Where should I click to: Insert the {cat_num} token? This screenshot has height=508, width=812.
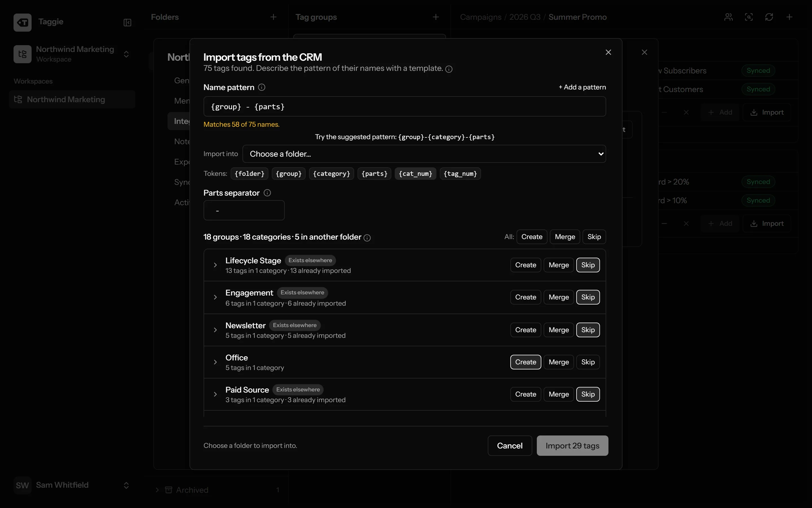415,174
